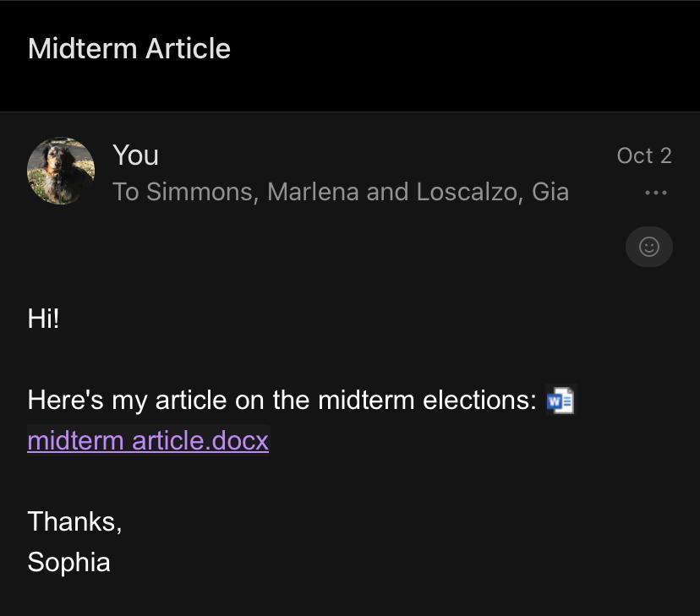Image resolution: width=700 pixels, height=616 pixels.
Task: Open the three-dots more actions menu
Action: pyautogui.click(x=655, y=193)
